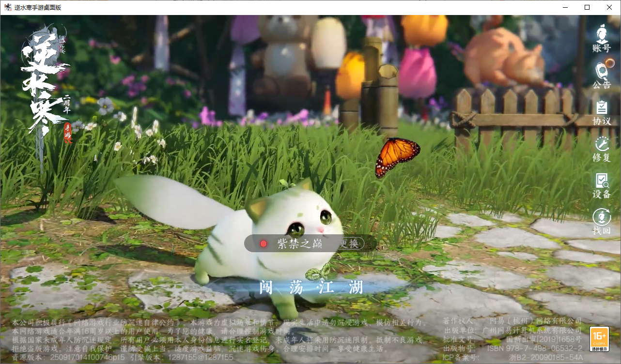Maximize the 逆水寒手游桌面版 window
621x364 pixels.
click(x=587, y=7)
